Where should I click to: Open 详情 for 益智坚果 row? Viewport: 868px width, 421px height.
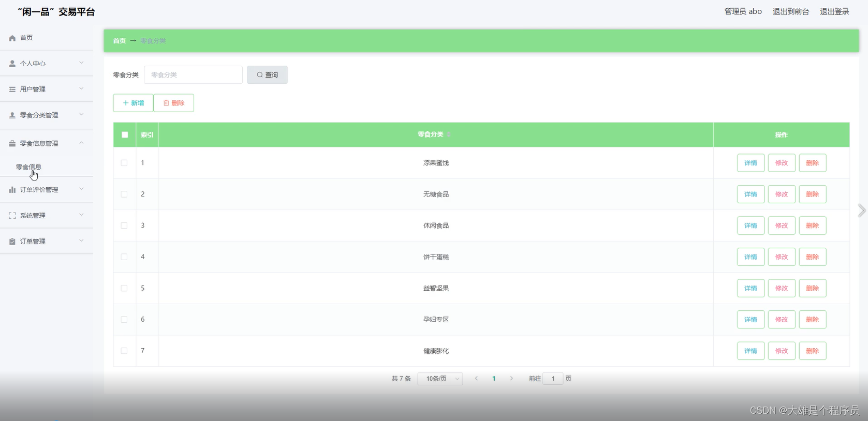point(751,288)
